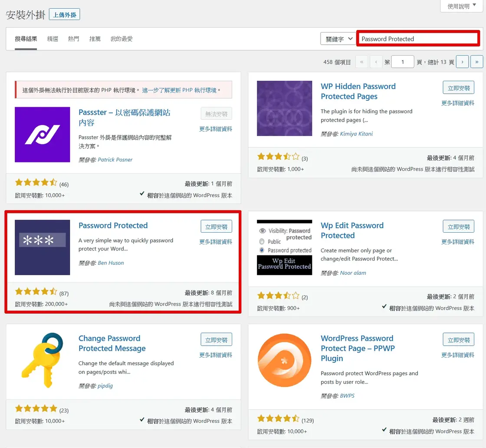Install WP Hidden Password Protected Pages

[458, 88]
